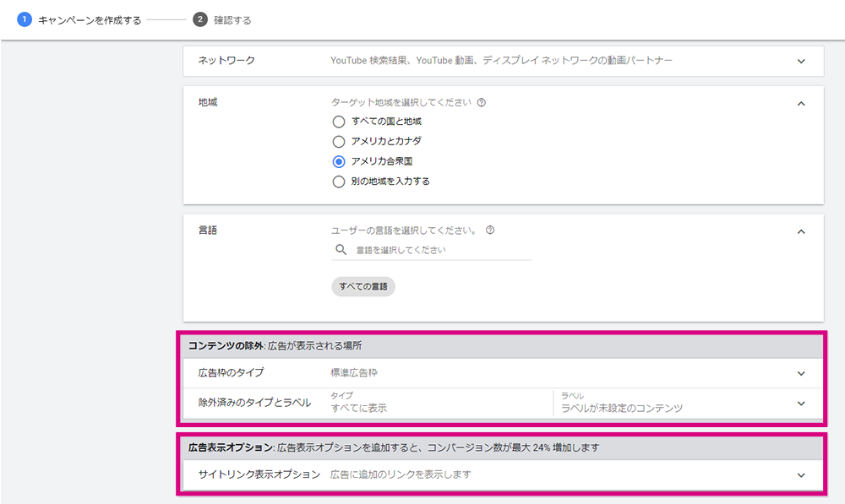This screenshot has height=504, width=845.
Task: Click the magnifier icon in language search
Action: click(x=341, y=249)
